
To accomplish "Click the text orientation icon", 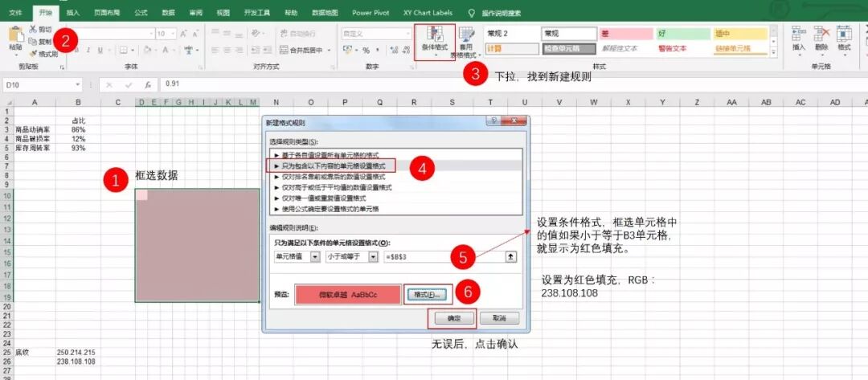I will pyautogui.click(x=256, y=34).
